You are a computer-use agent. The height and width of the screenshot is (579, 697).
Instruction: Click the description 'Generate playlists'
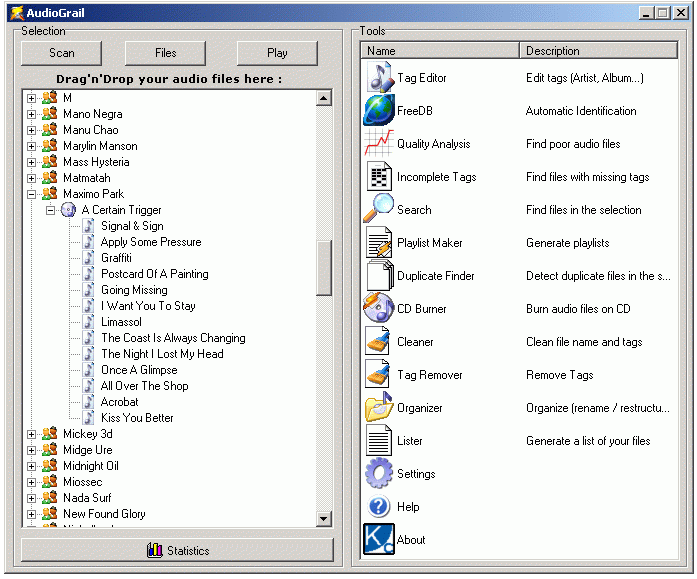(x=567, y=243)
